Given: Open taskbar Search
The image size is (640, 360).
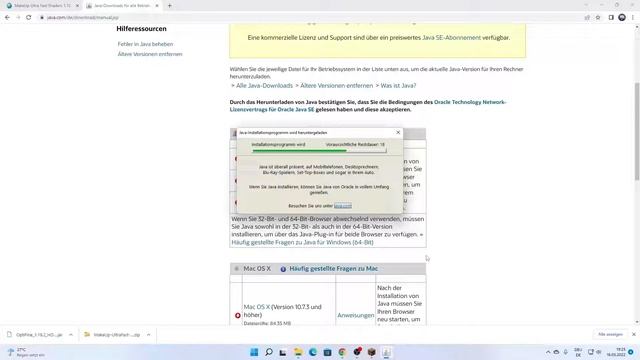Looking at the screenshot, I should pyautogui.click(x=269, y=352).
